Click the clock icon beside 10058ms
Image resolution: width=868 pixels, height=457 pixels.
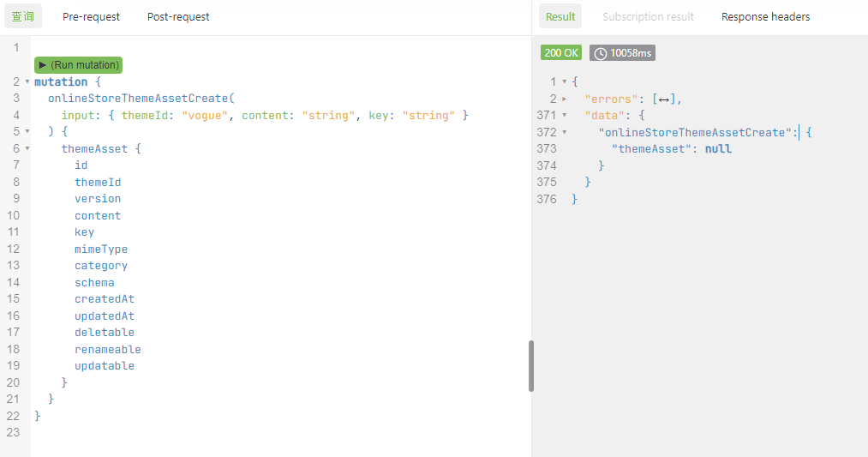[x=601, y=53]
